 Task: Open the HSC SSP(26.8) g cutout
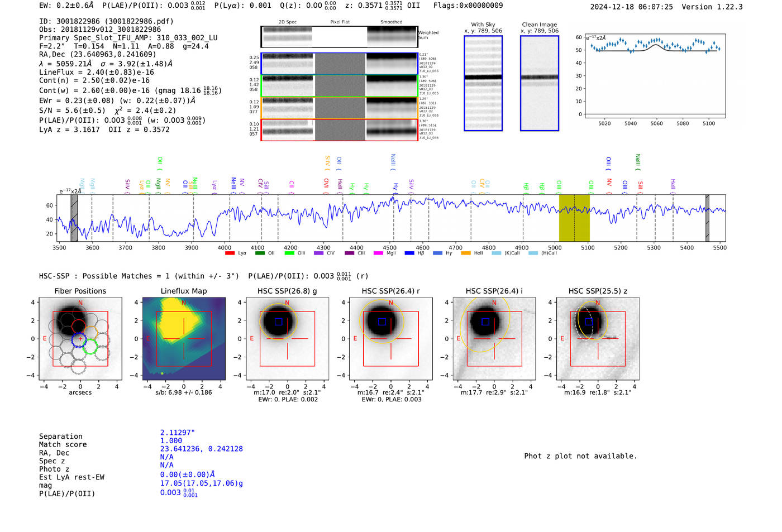[287, 338]
